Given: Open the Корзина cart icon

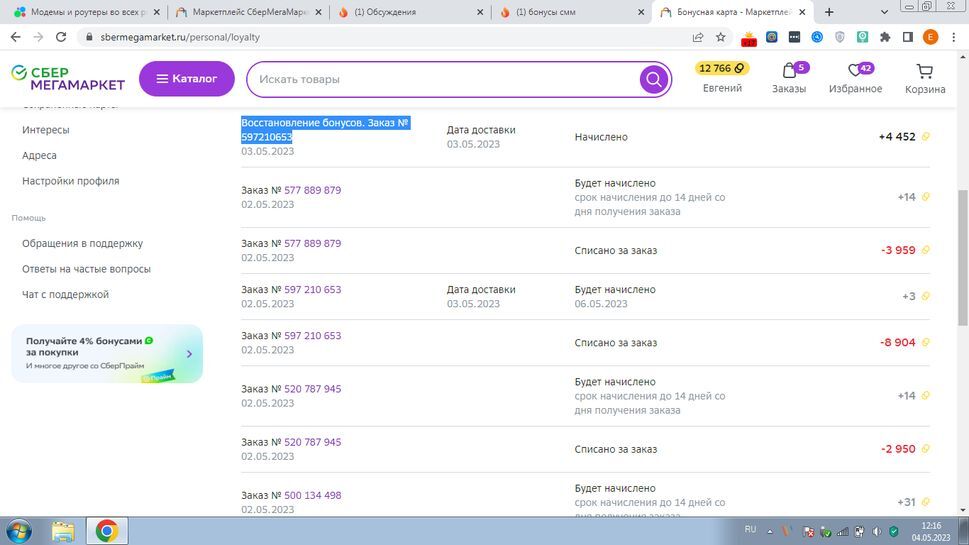Looking at the screenshot, I should tap(925, 71).
